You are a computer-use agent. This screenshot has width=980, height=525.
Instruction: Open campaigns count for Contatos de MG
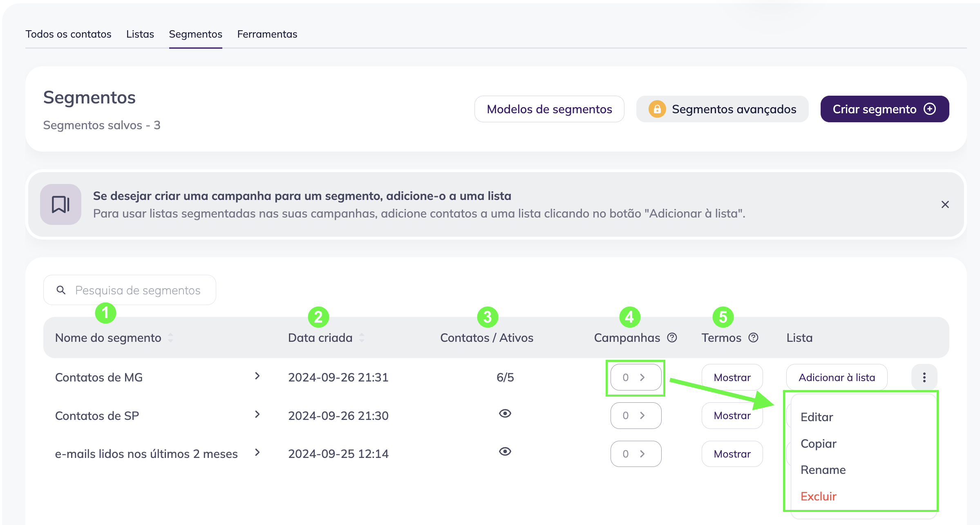tap(635, 377)
